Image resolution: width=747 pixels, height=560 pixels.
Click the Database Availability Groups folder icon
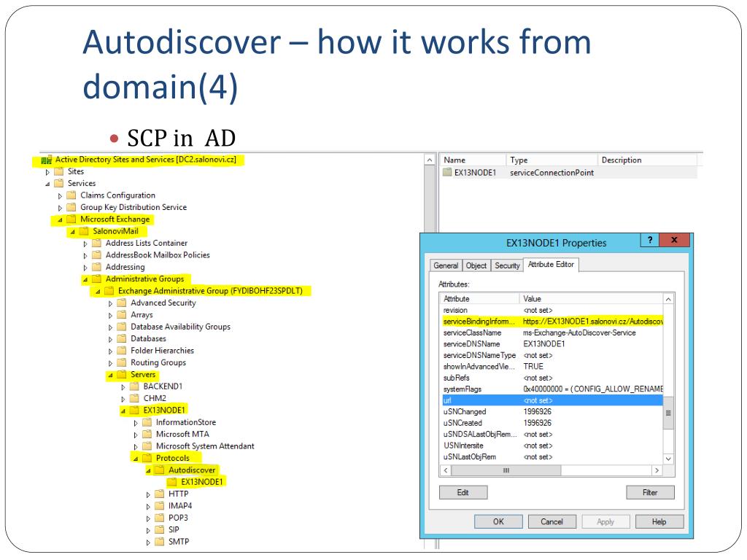(122, 327)
